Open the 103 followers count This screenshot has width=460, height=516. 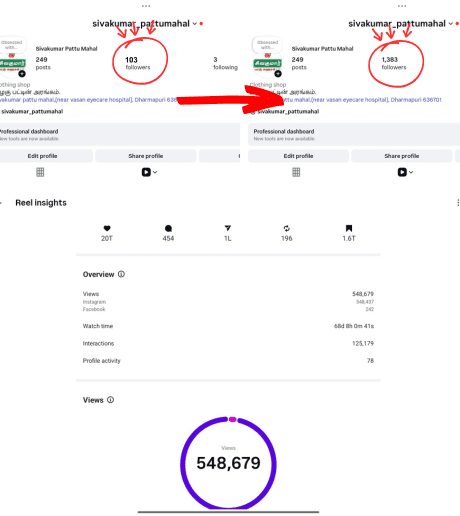pyautogui.click(x=138, y=63)
